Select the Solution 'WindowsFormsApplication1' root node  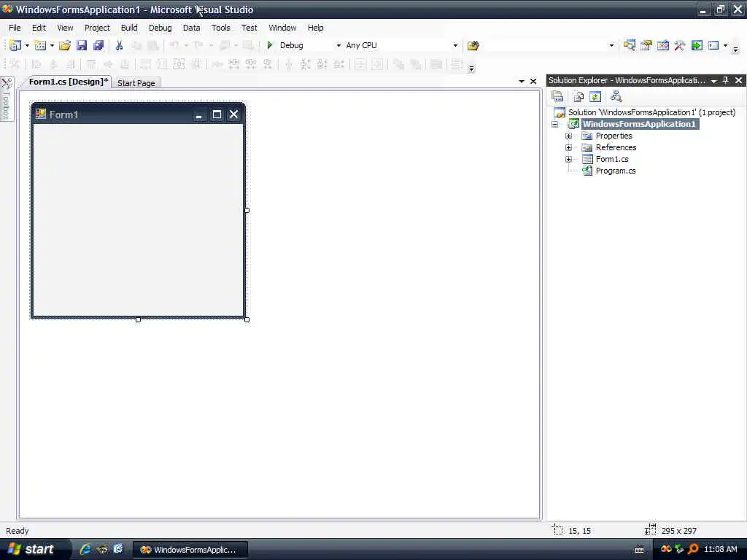click(x=651, y=112)
